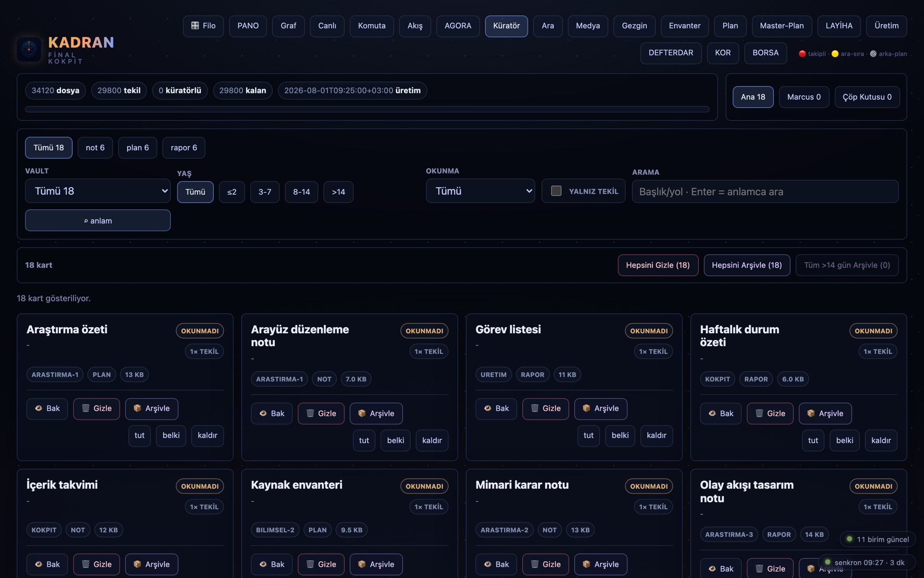Select age filter 8-14
This screenshot has height=578, width=924.
(301, 192)
